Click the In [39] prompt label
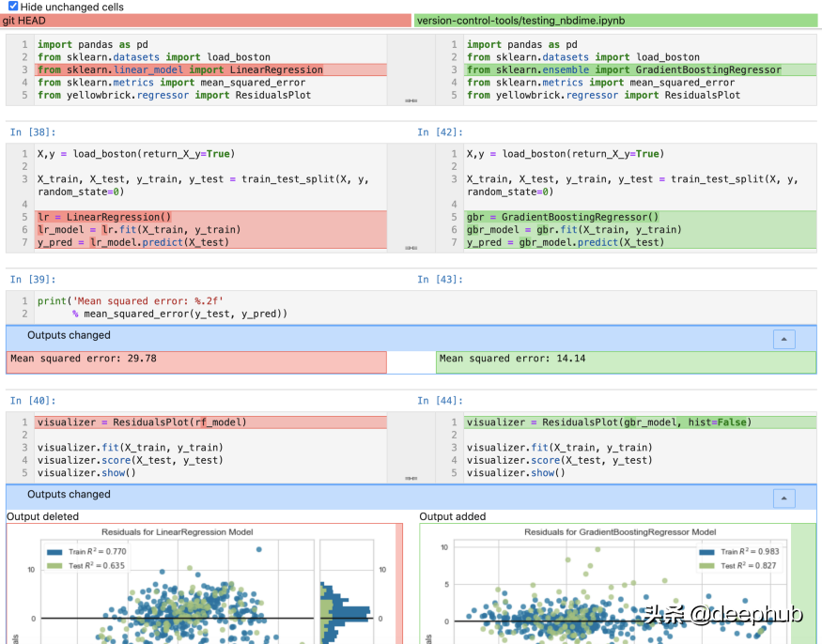This screenshot has width=822, height=644. [33, 280]
